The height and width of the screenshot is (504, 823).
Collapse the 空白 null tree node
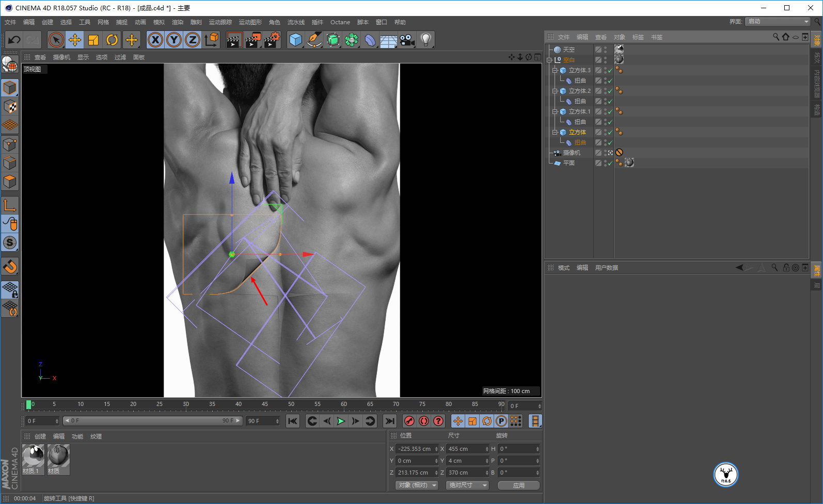(549, 60)
